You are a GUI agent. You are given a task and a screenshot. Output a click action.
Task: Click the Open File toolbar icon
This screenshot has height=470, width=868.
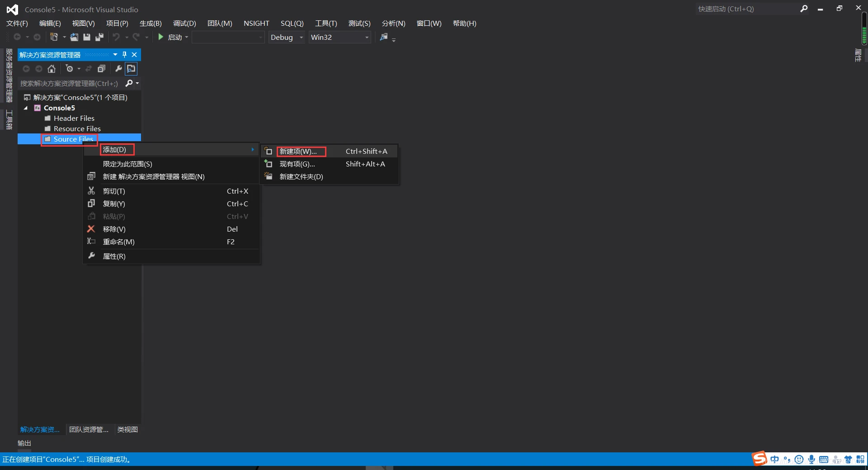(74, 37)
